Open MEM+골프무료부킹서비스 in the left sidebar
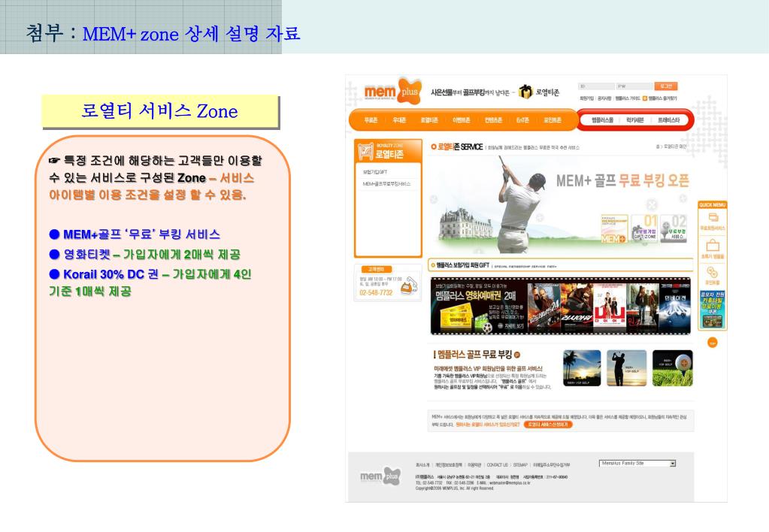This screenshot has width=769, height=532. coord(386,184)
